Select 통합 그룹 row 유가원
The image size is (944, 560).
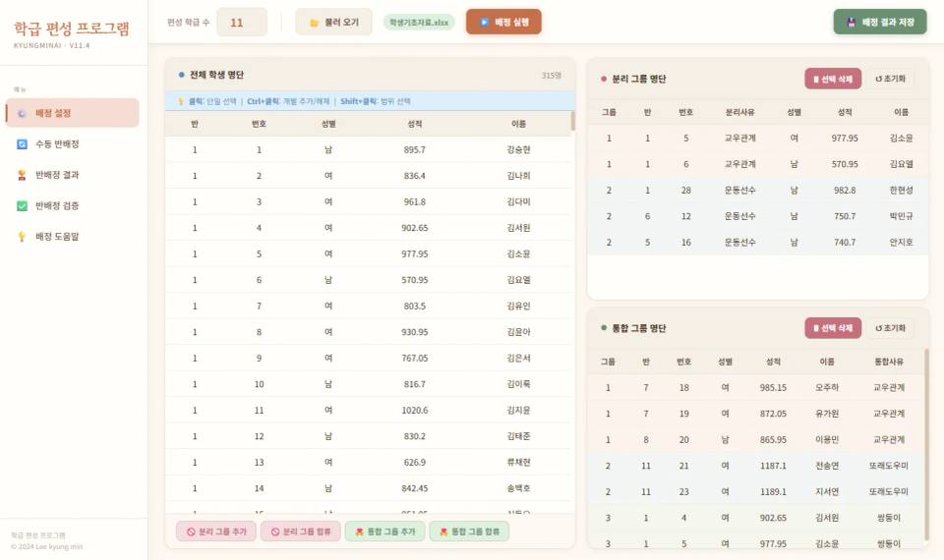[x=755, y=414]
